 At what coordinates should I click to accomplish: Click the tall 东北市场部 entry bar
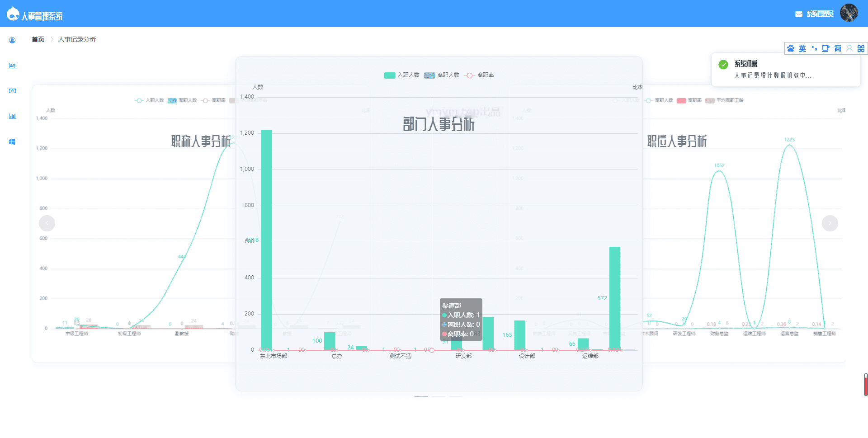[266, 240]
